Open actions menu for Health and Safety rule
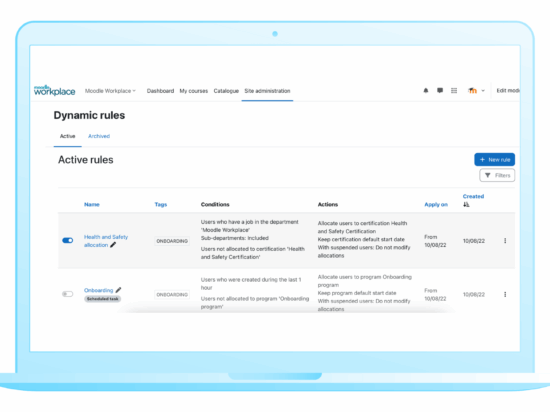Screen dimensions: 550x412 pos(505,241)
